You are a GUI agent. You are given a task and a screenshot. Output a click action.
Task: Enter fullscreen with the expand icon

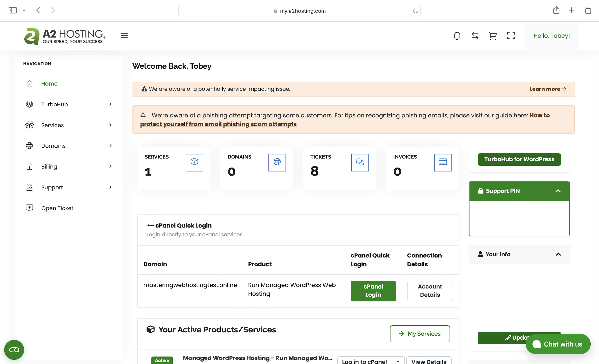point(511,36)
